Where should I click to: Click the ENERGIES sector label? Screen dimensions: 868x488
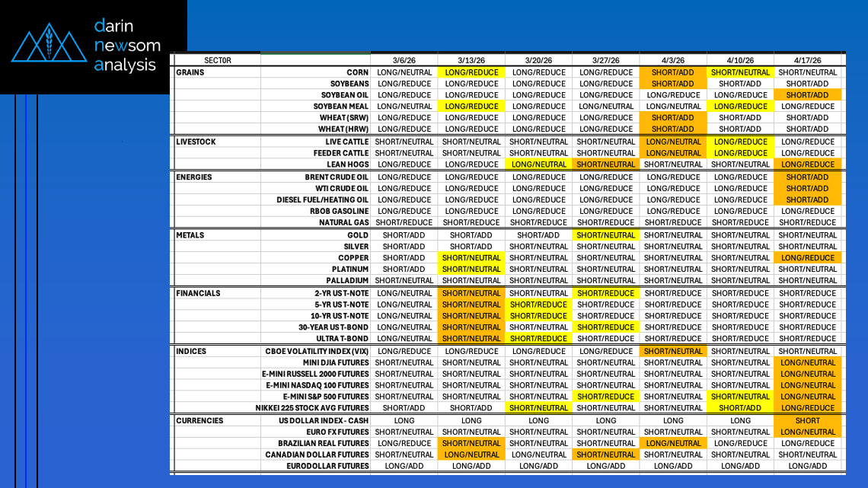194,177
